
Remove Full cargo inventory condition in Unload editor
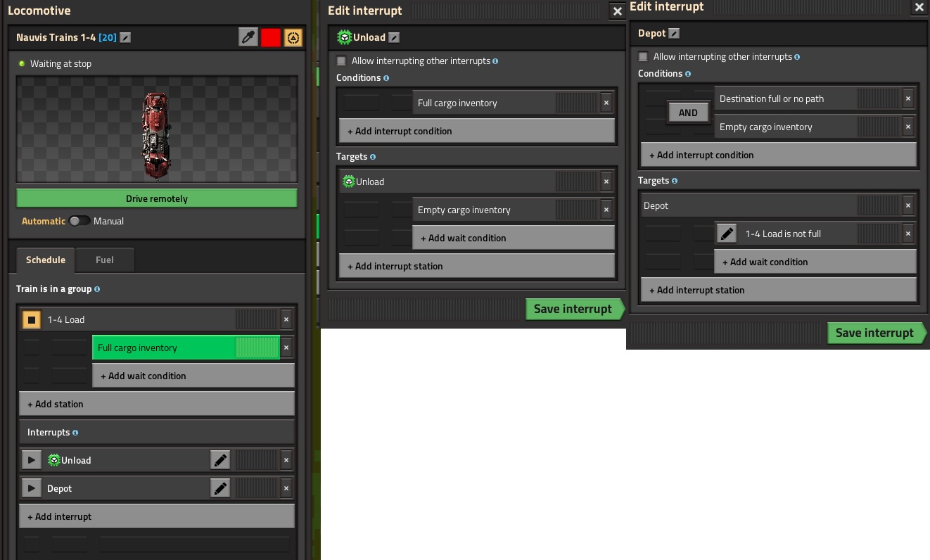(x=606, y=103)
